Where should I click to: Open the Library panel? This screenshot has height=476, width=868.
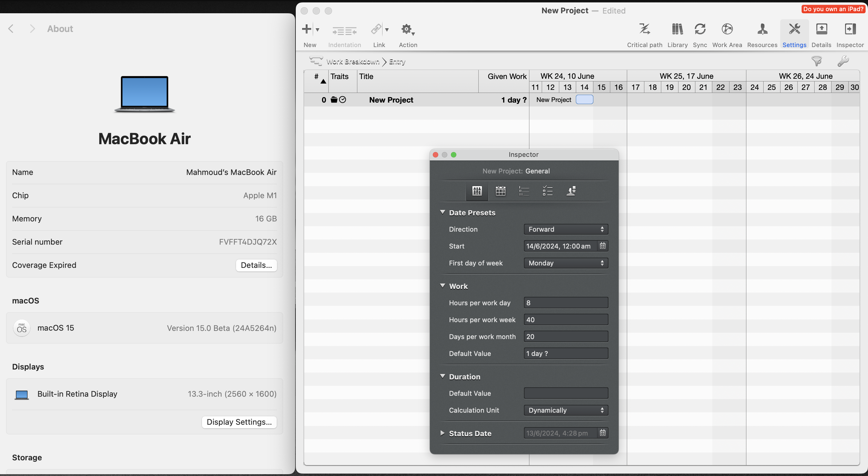coord(677,29)
